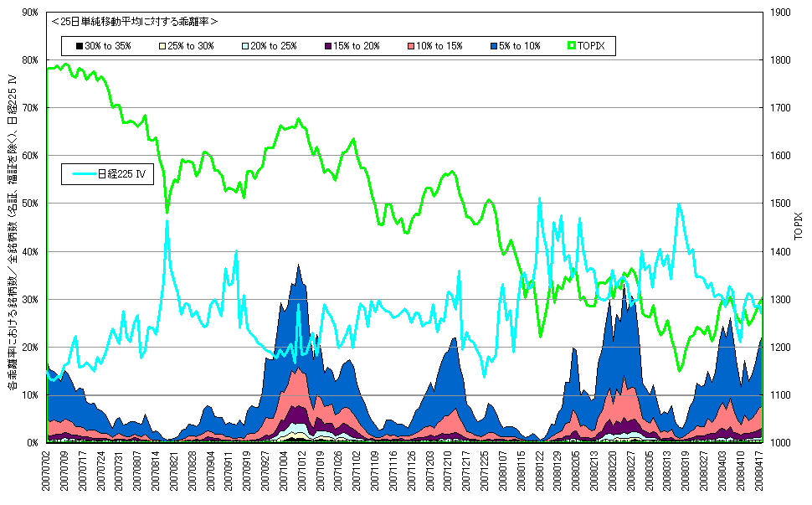Image resolution: width=812 pixels, height=505 pixels.
Task: Click the 20% to 25% legend swatch
Action: pyautogui.click(x=245, y=46)
